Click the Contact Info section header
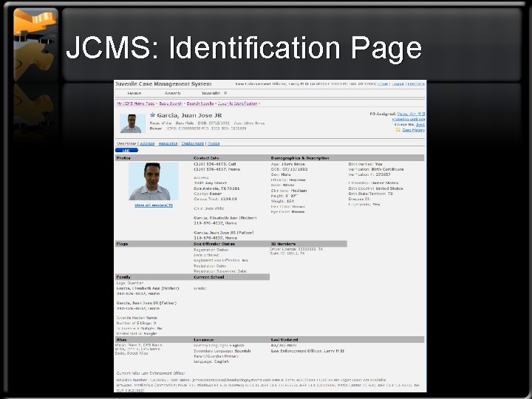Image resolution: width=532 pixels, height=399 pixels. pyautogui.click(x=206, y=158)
